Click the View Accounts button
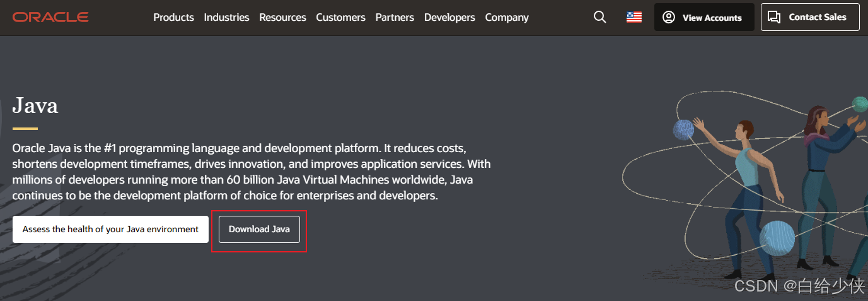868x301 pixels. [704, 17]
